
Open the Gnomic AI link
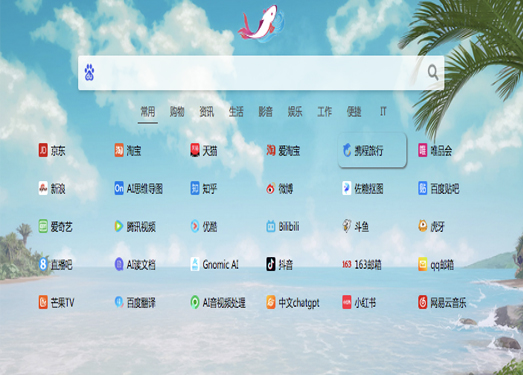(x=220, y=265)
